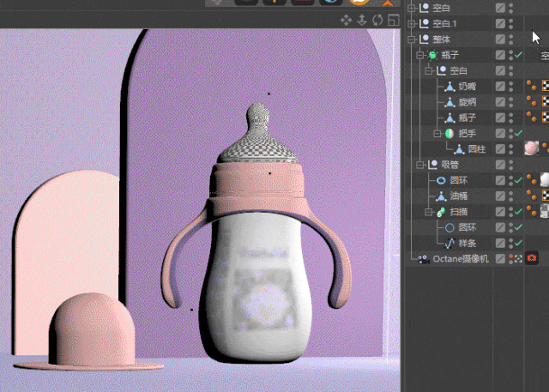Disable the 瓶子 subdivision object's green checkmark
549x392 pixels.
coord(518,55)
